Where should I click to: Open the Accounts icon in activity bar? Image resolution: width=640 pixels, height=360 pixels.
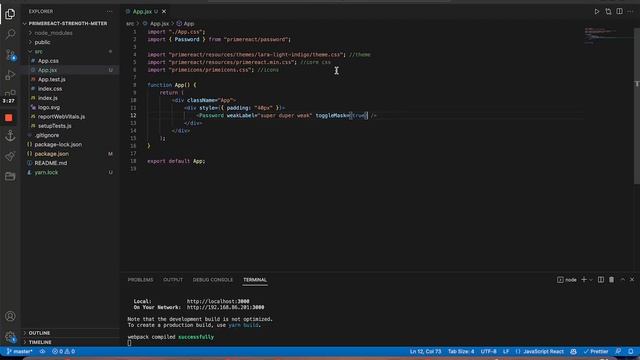(x=10, y=316)
